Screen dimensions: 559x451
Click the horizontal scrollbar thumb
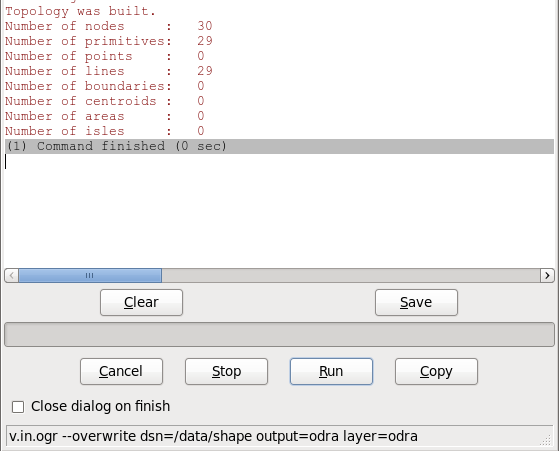click(x=90, y=276)
